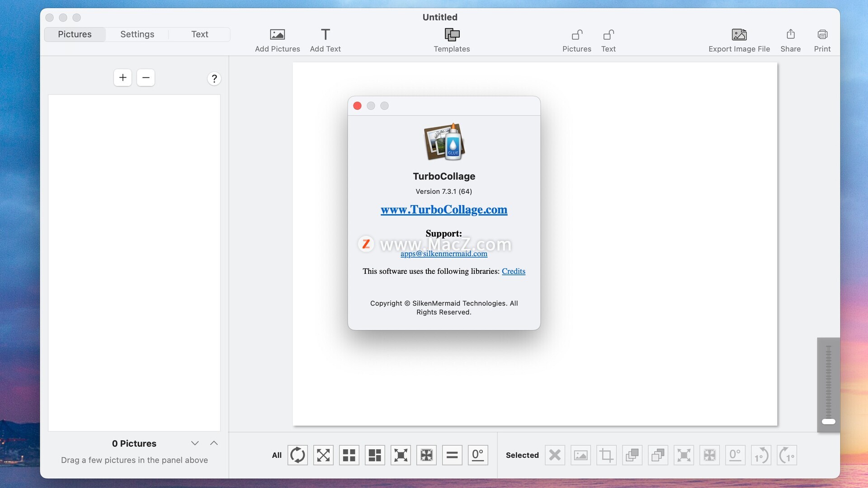Reset rotation to 0° for all pictures
The width and height of the screenshot is (868, 488).
pos(478,455)
